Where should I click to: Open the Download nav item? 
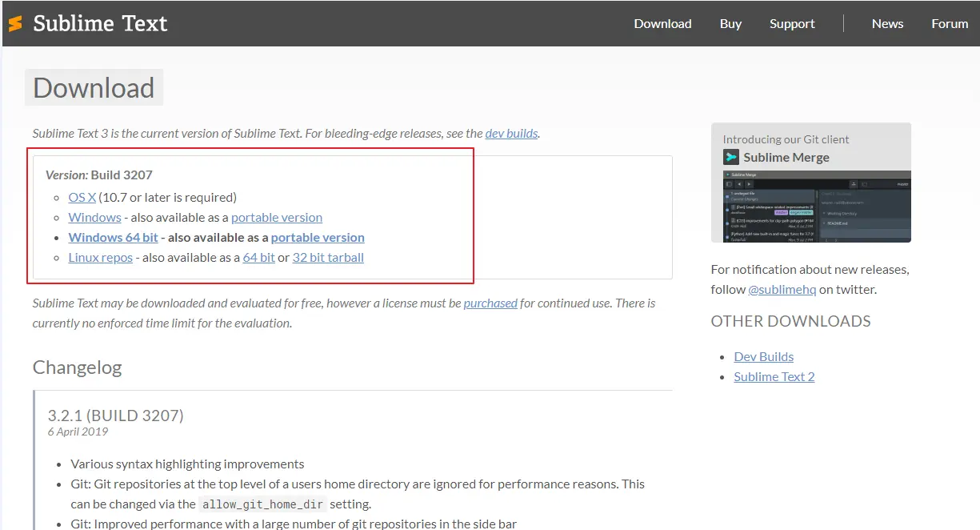662,23
